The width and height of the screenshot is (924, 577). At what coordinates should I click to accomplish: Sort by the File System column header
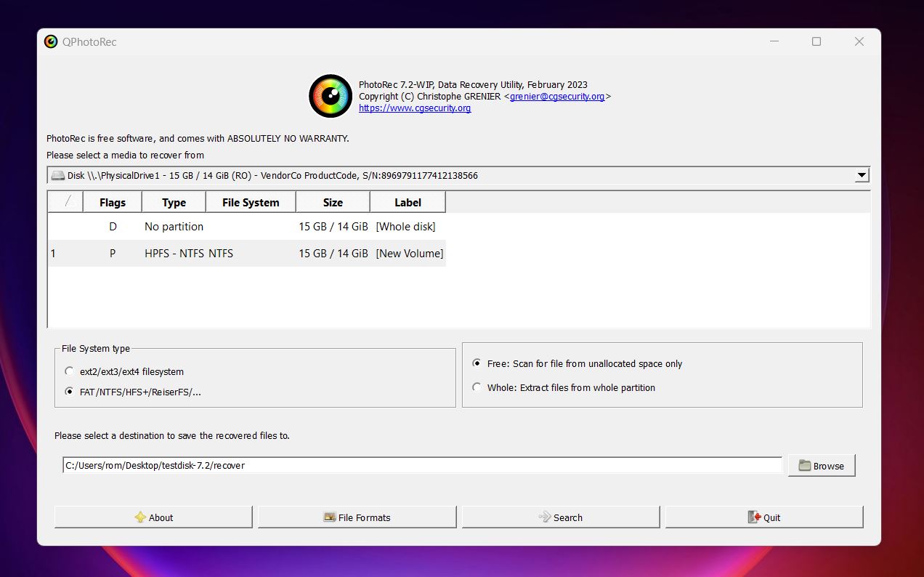click(x=251, y=203)
